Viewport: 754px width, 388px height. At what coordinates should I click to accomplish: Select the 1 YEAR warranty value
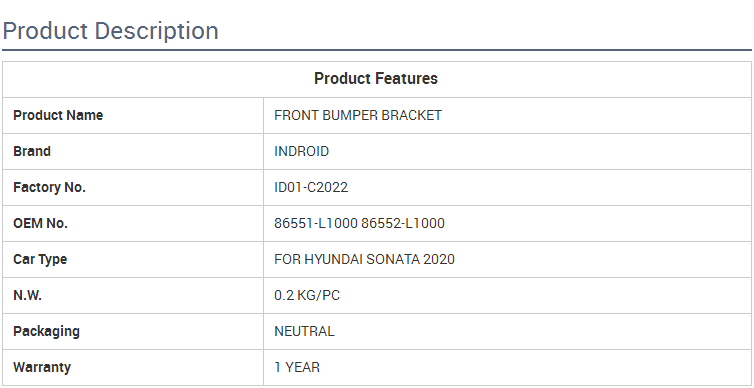click(x=297, y=368)
